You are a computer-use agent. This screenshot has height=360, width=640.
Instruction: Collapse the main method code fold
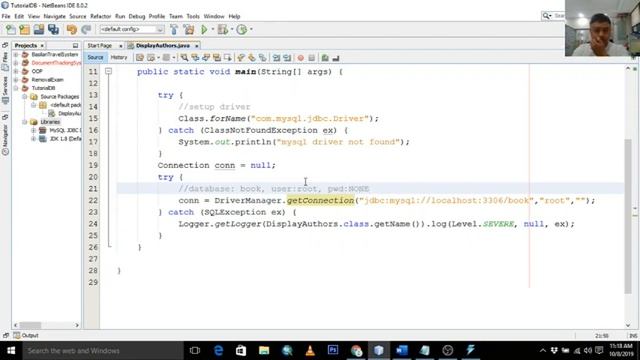pyautogui.click(x=108, y=71)
